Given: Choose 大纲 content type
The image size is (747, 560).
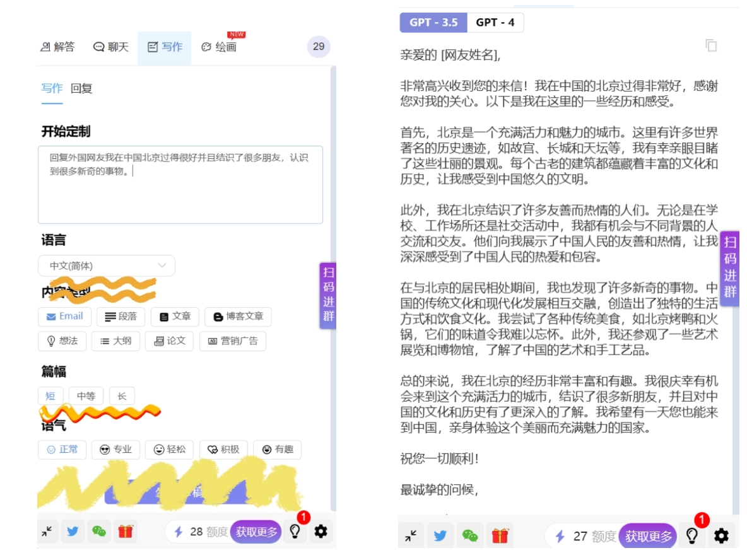Looking at the screenshot, I should tap(115, 341).
